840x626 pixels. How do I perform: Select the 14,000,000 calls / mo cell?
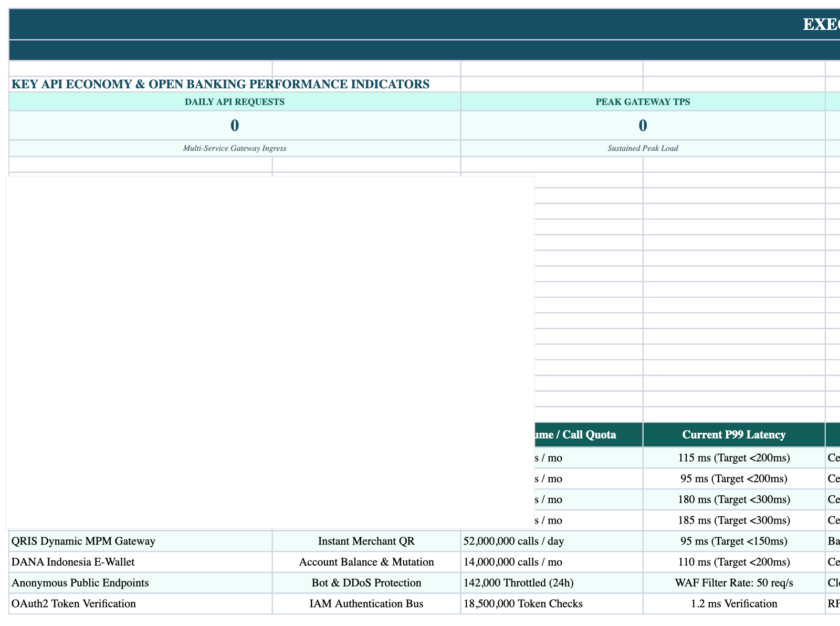click(x=552, y=562)
